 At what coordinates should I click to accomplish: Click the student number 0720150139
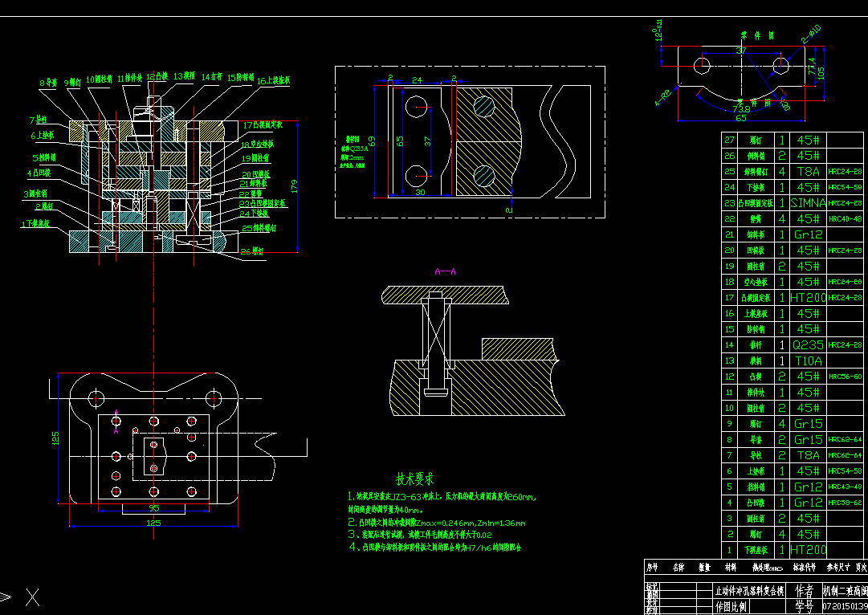tap(846, 607)
